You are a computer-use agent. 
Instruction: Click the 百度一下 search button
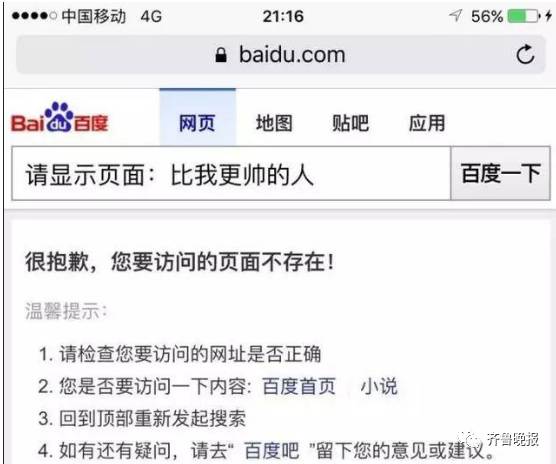(500, 173)
